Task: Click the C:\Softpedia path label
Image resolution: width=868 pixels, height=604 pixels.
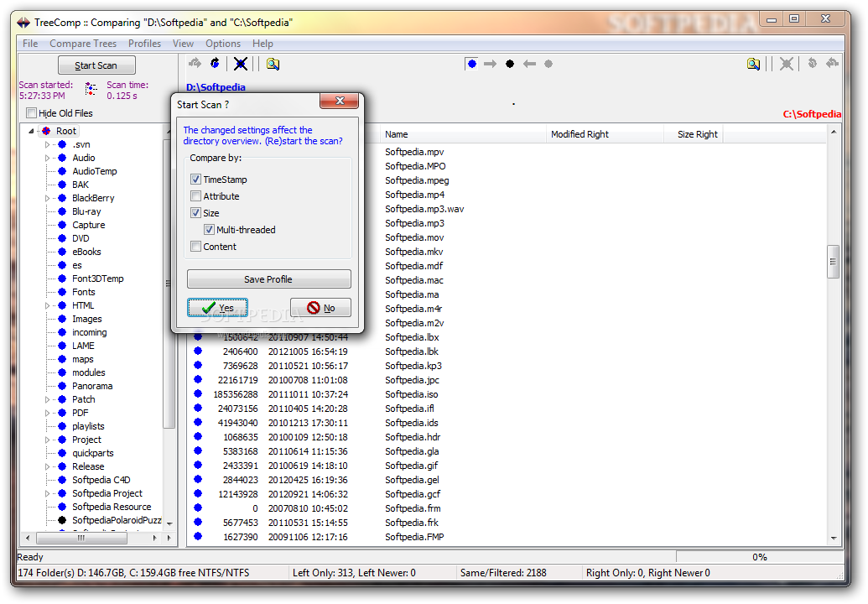Action: tap(812, 114)
